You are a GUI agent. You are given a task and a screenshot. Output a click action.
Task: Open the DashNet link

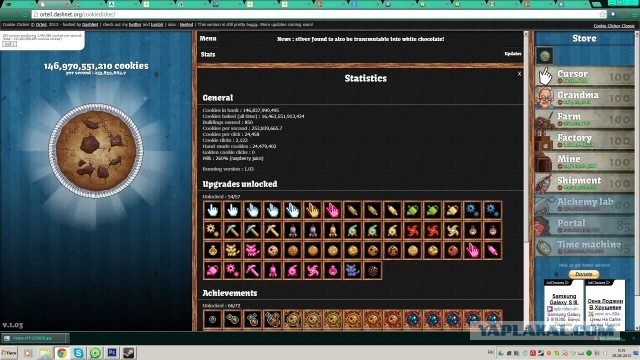pos(90,25)
